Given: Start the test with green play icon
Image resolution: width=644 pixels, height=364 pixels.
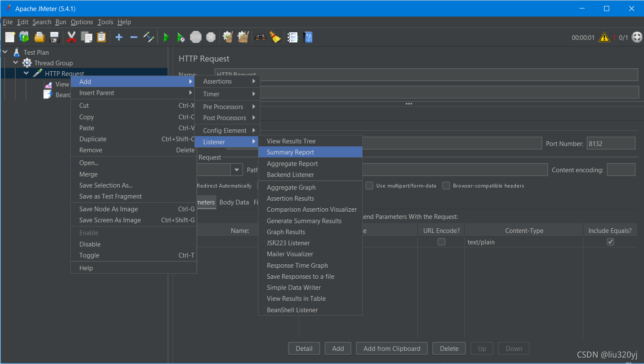Looking at the screenshot, I should [166, 37].
